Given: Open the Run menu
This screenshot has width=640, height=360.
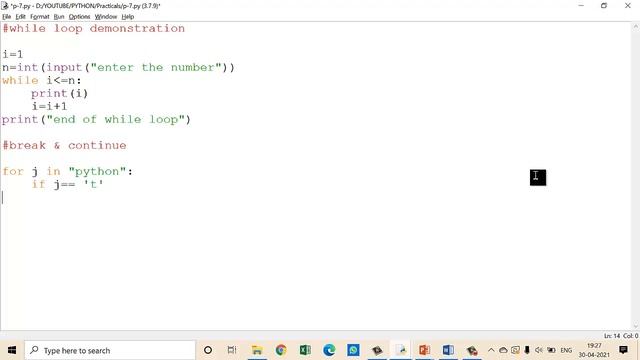Looking at the screenshot, I should (x=59, y=17).
